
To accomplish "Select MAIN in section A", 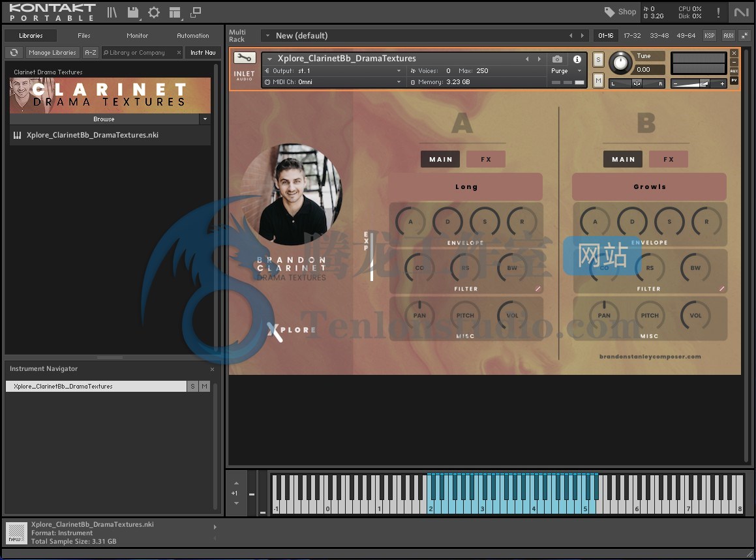I will (x=440, y=159).
